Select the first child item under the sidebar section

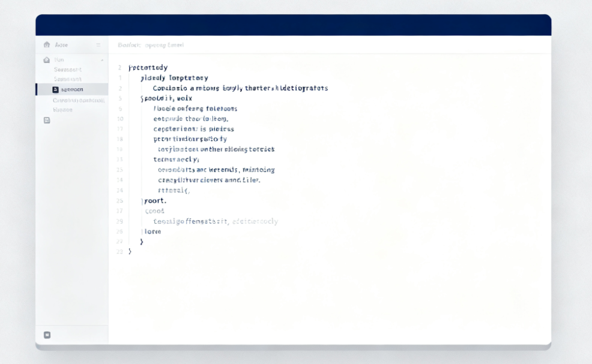(67, 70)
